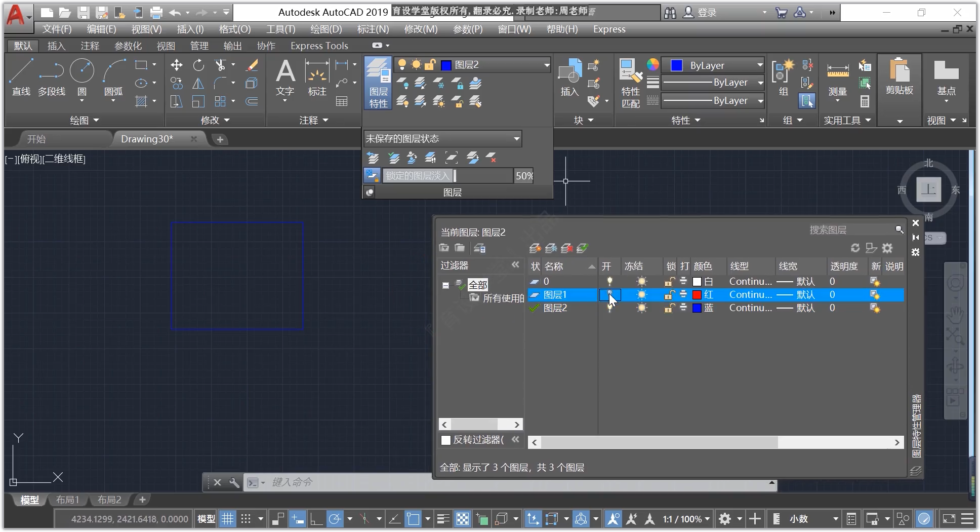This screenshot has height=532, width=980.
Task: Sort by Name (名称) column header
Action: point(569,266)
